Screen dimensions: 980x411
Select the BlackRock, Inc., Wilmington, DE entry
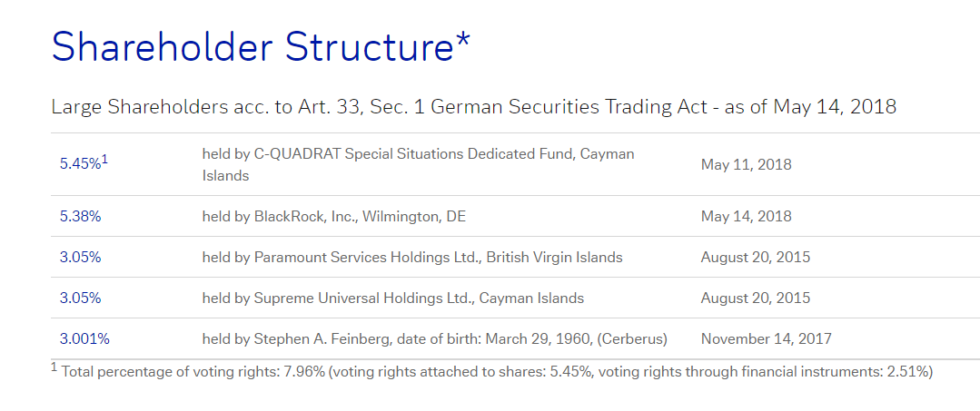coord(333,217)
